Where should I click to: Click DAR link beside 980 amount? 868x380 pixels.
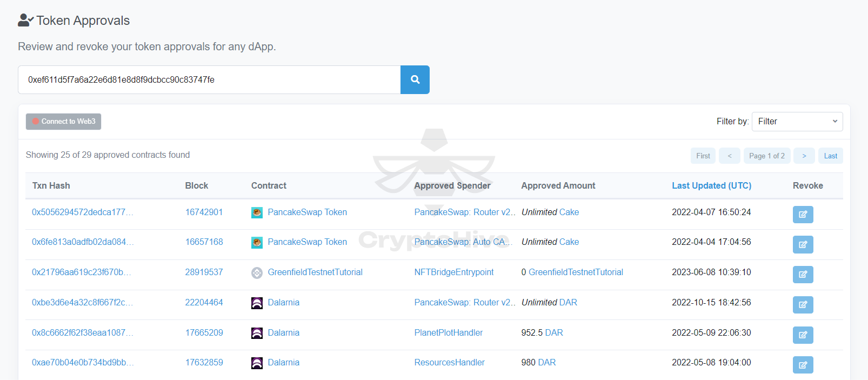point(547,362)
